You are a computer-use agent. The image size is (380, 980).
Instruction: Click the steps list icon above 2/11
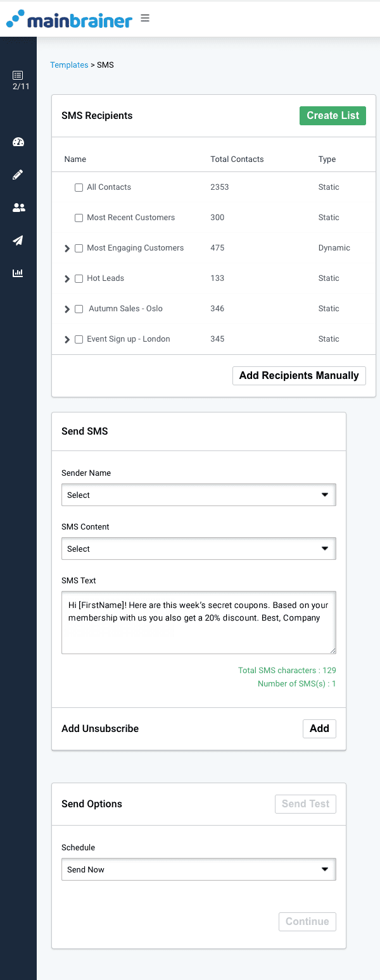coord(18,74)
